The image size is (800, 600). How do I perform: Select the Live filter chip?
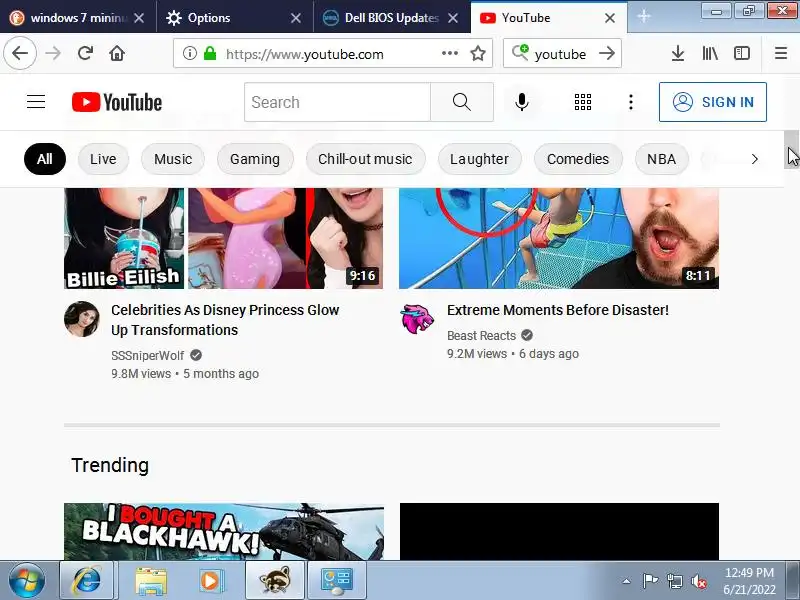coord(103,159)
